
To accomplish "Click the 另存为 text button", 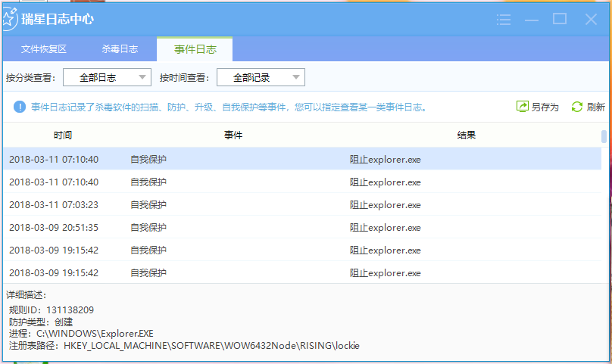I will (x=545, y=107).
